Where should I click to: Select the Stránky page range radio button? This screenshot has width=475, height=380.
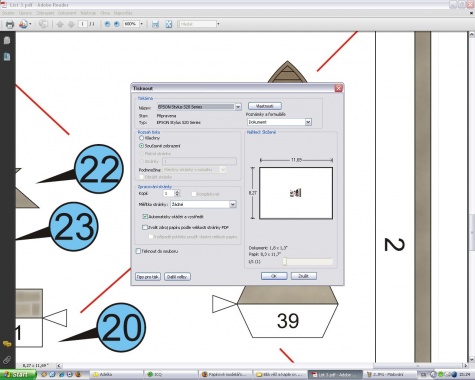[x=141, y=161]
